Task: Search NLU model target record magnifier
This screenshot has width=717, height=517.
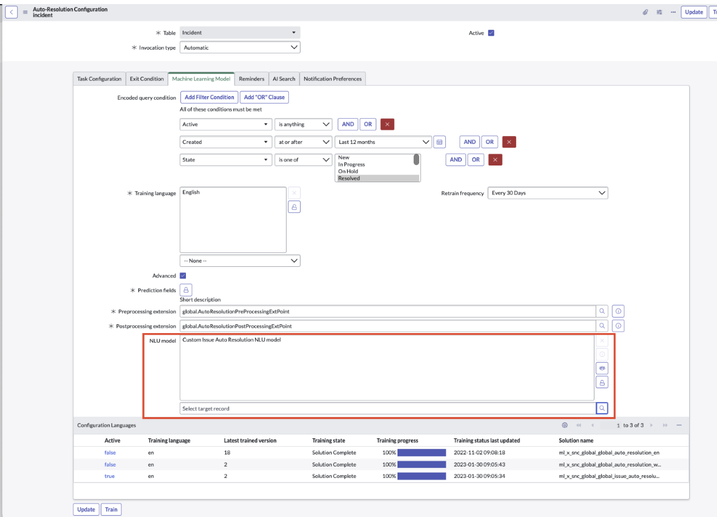Action: [x=602, y=408]
